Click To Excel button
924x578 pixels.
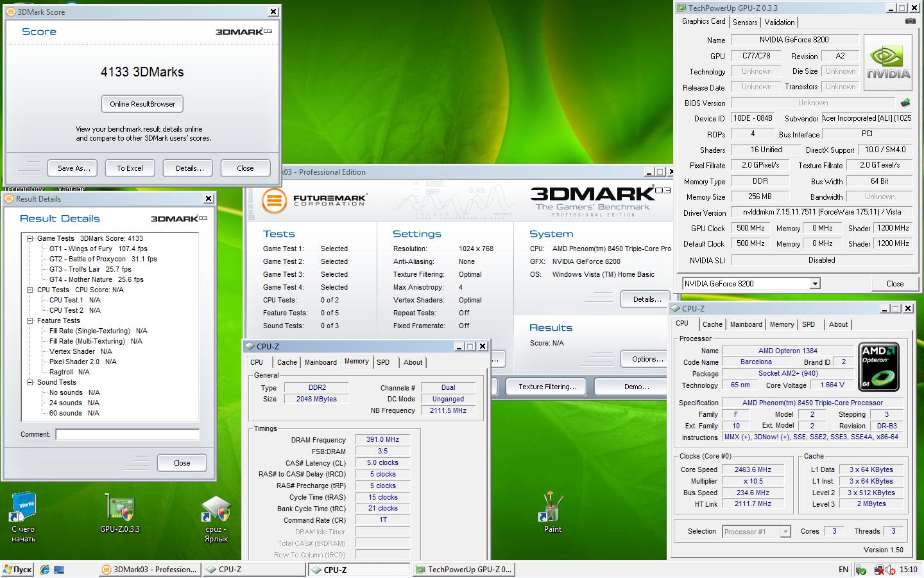coord(130,168)
